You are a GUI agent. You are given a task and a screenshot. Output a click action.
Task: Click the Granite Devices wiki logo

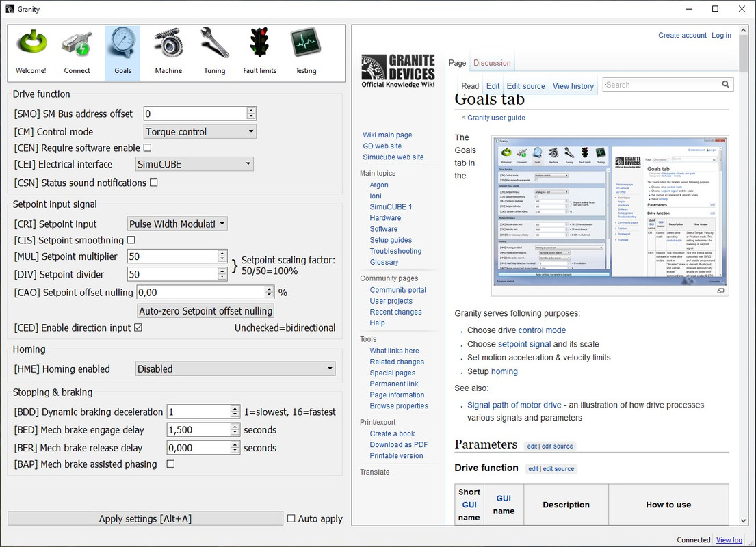click(398, 71)
